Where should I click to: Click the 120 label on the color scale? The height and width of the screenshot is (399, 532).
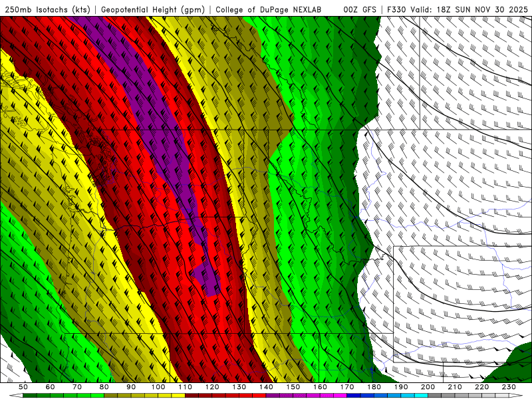point(212,387)
